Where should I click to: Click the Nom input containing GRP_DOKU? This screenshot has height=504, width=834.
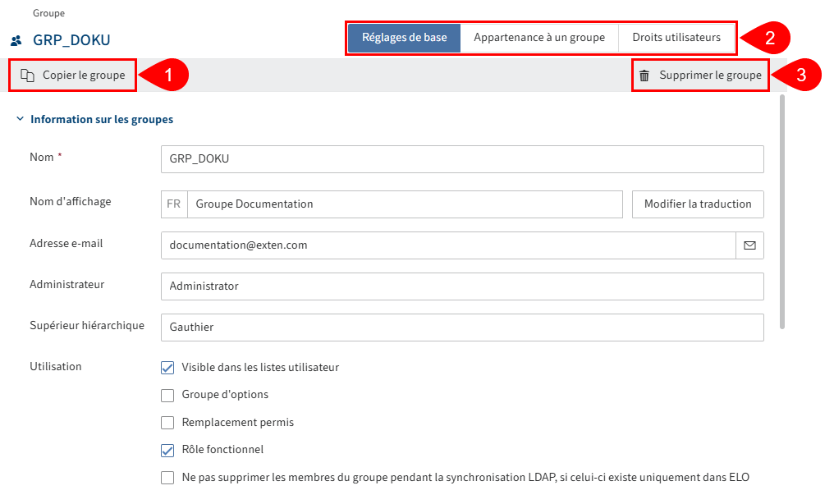(x=462, y=158)
